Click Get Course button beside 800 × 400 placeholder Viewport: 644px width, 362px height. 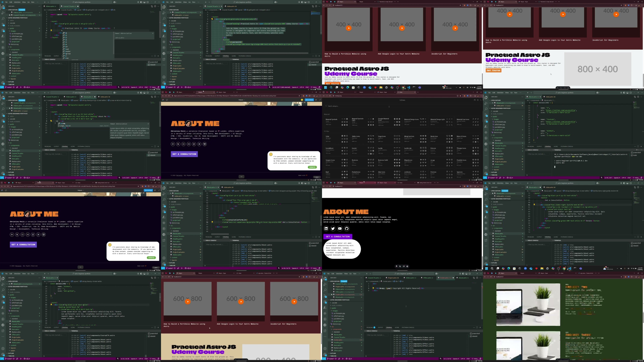(x=493, y=70)
